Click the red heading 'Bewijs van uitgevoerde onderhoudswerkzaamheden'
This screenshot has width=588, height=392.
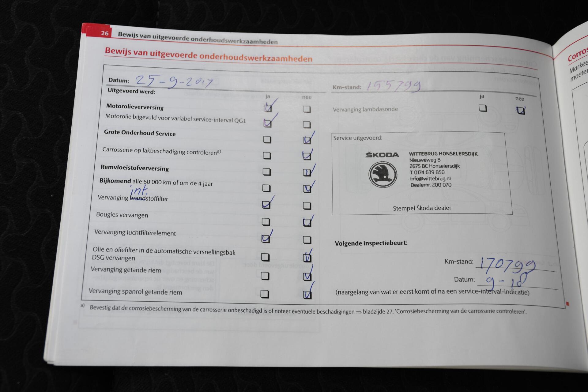pos(209,55)
